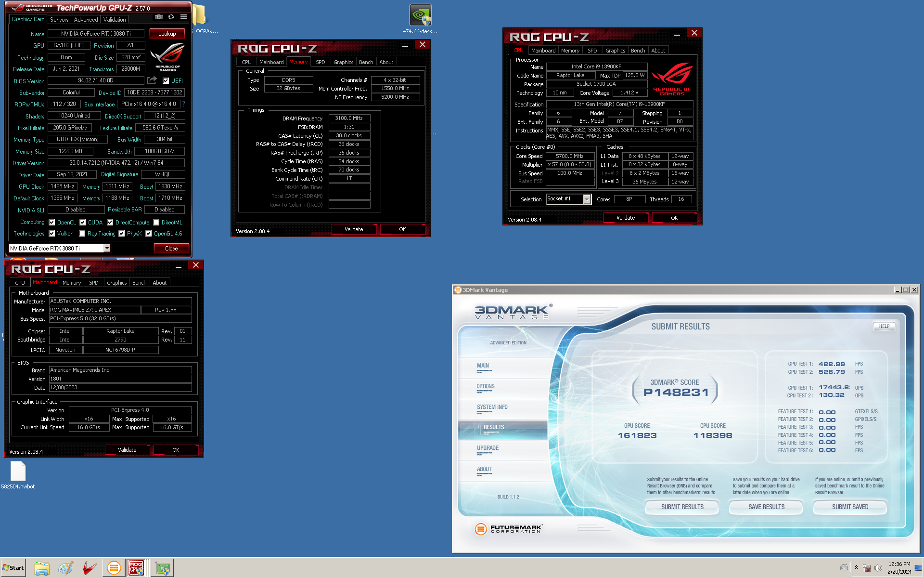Click OK in the Mainboard CPU-Z window
Image resolution: width=924 pixels, height=578 pixels.
tap(176, 450)
